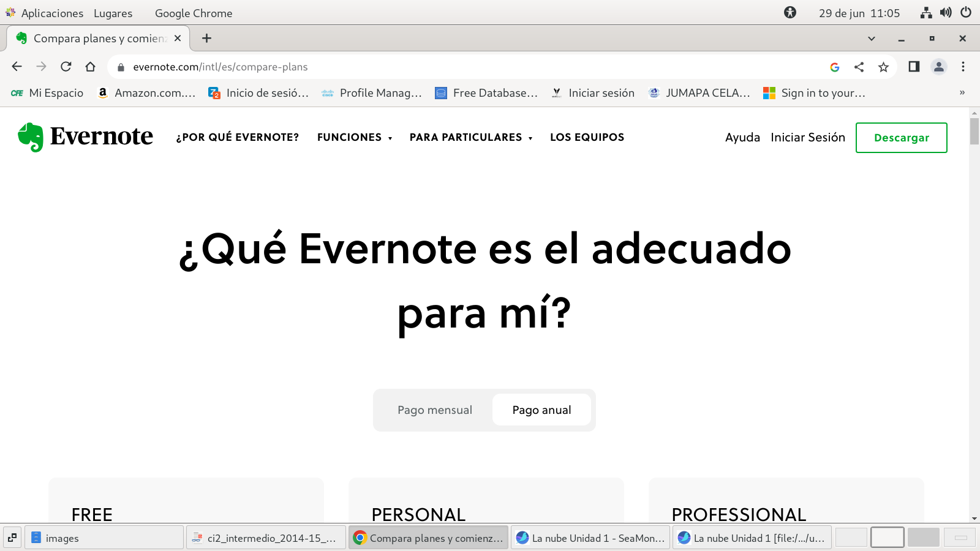This screenshot has width=980, height=551.
Task: Expand the FUNCIONES dropdown menu
Action: point(355,138)
